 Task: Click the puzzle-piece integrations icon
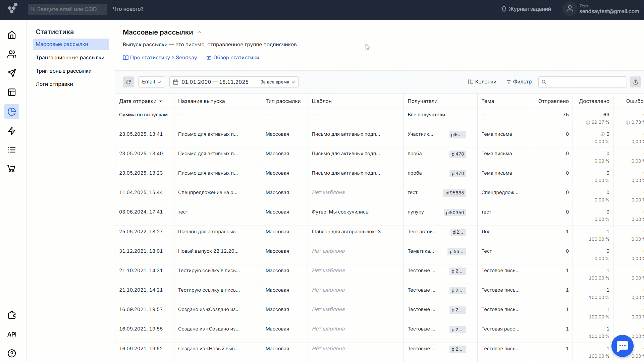(x=12, y=315)
